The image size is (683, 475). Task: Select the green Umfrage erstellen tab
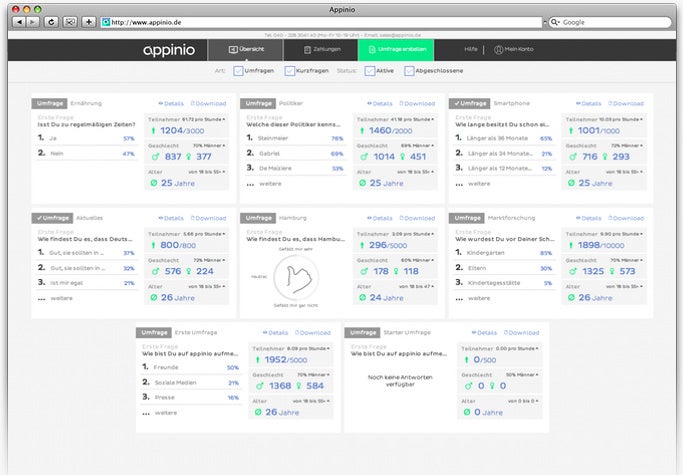pyautogui.click(x=396, y=50)
